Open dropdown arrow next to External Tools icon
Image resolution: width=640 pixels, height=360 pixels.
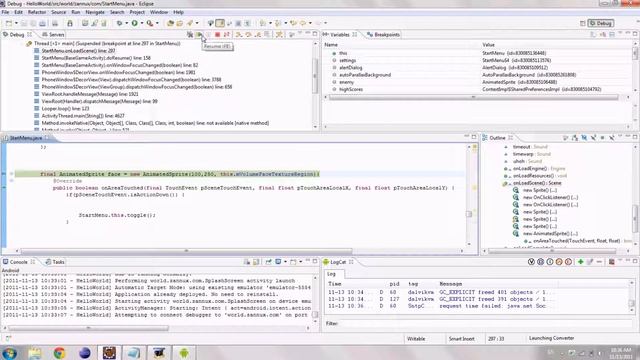point(157,23)
